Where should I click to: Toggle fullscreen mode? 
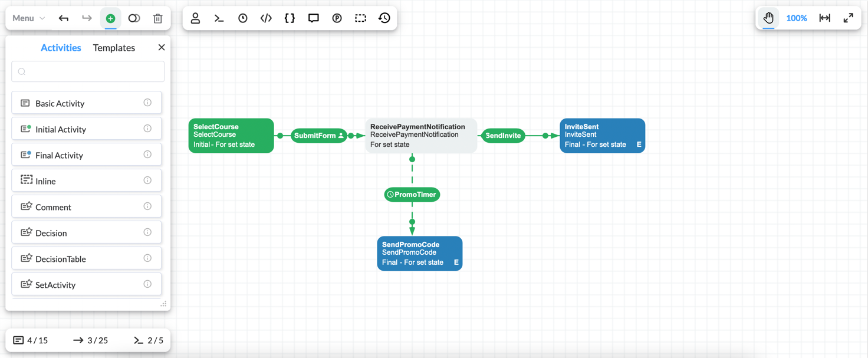point(849,18)
